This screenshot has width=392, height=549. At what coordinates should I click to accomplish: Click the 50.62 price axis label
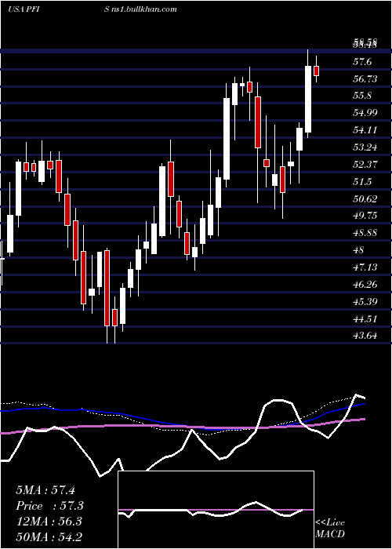coord(365,199)
